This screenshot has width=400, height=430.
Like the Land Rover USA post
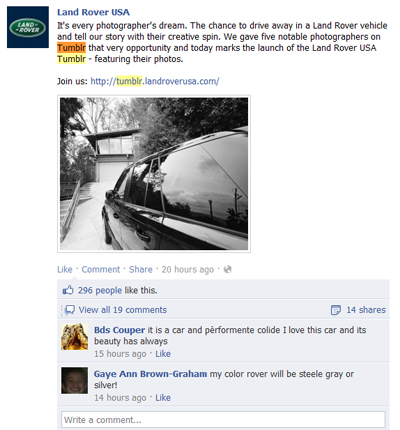pos(65,269)
